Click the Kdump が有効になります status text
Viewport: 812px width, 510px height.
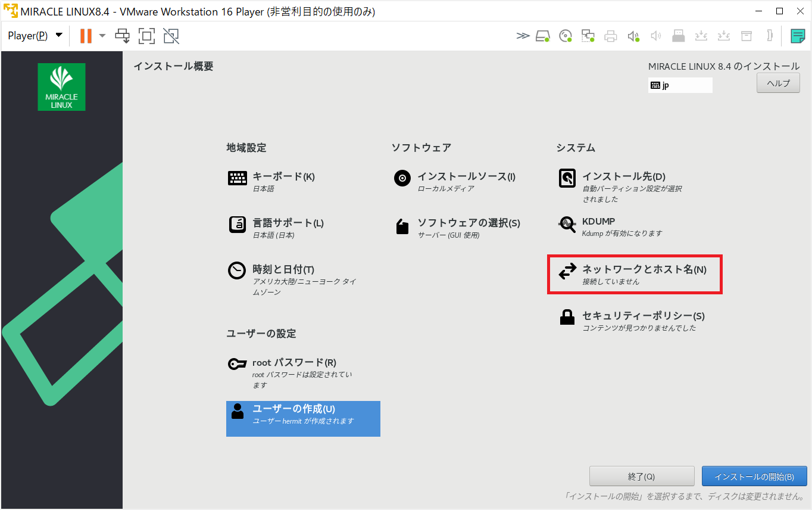622,234
